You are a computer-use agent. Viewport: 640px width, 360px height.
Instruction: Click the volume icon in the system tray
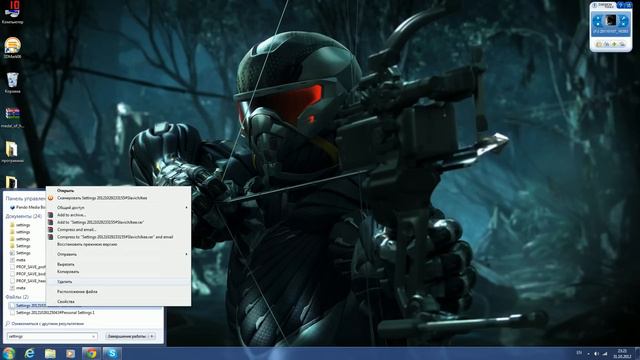click(x=596, y=353)
